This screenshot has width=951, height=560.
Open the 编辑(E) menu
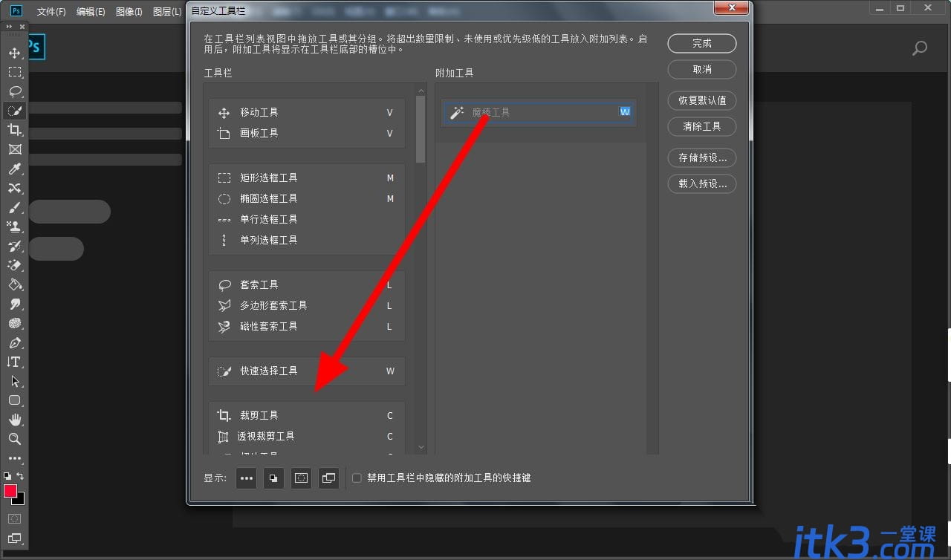click(x=91, y=12)
